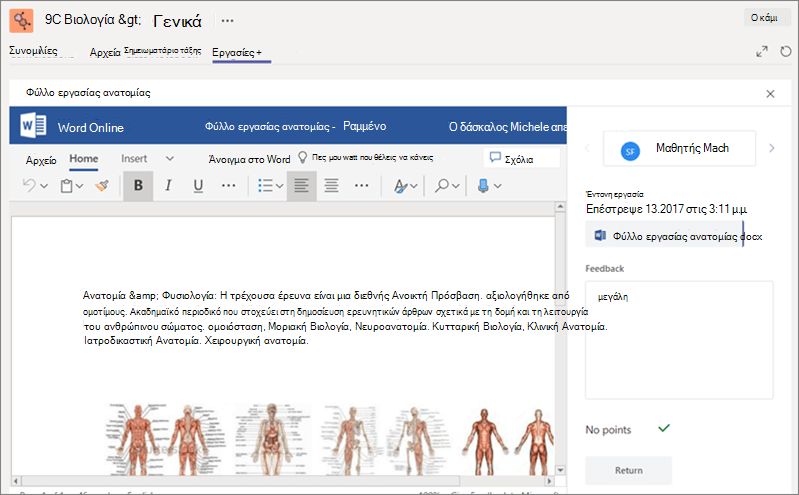Click the No points field

(x=608, y=430)
